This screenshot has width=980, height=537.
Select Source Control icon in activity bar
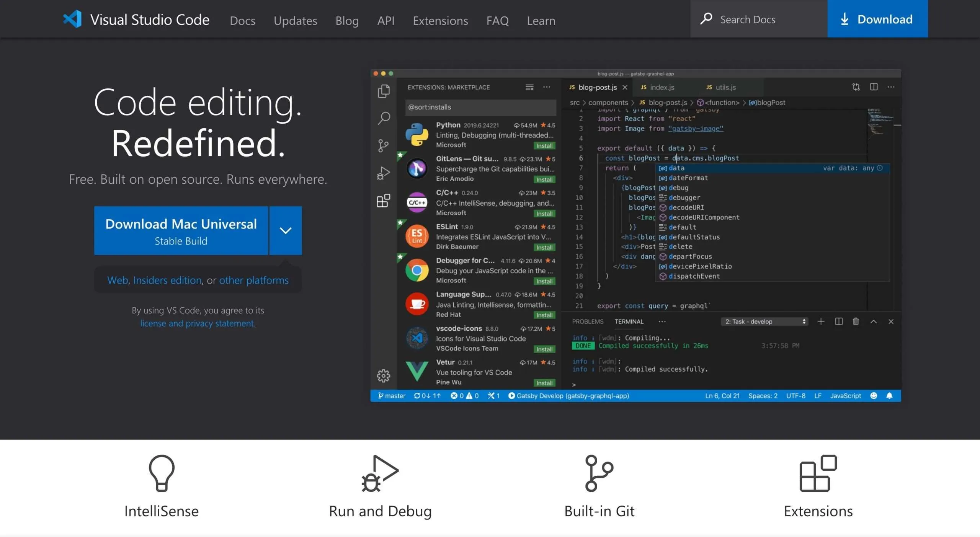tap(383, 145)
